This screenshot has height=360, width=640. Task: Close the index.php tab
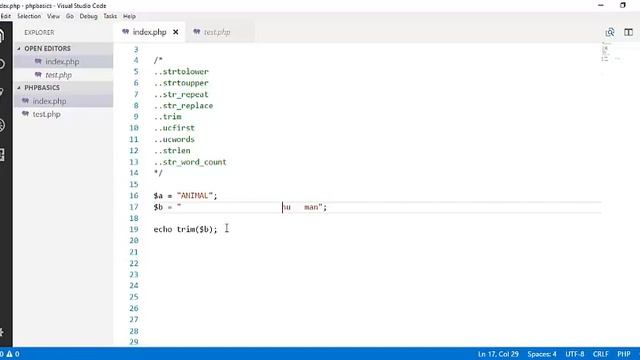tap(176, 32)
